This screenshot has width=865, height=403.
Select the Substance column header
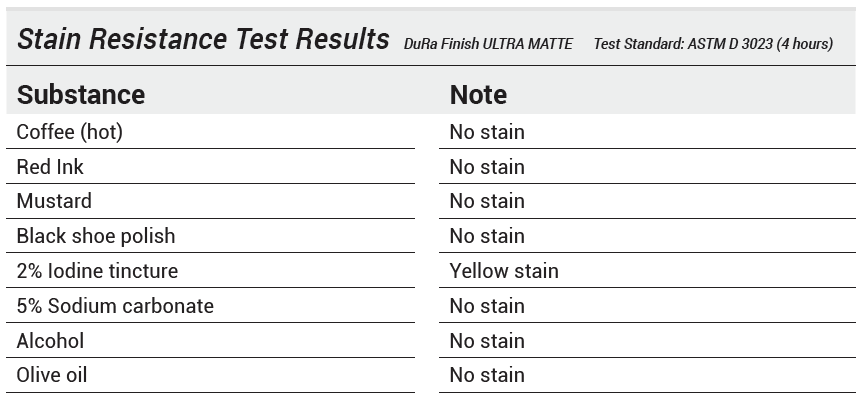81,95
